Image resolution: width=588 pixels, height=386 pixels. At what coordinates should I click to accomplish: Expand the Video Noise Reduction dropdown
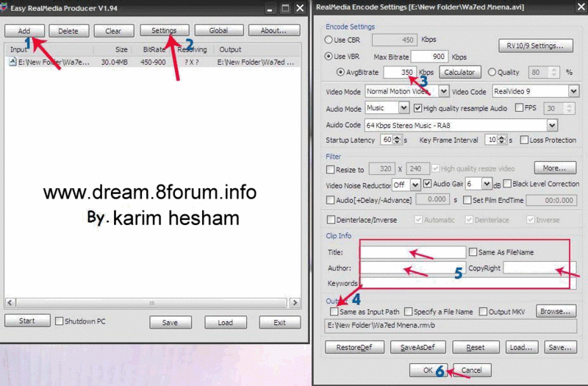[415, 185]
